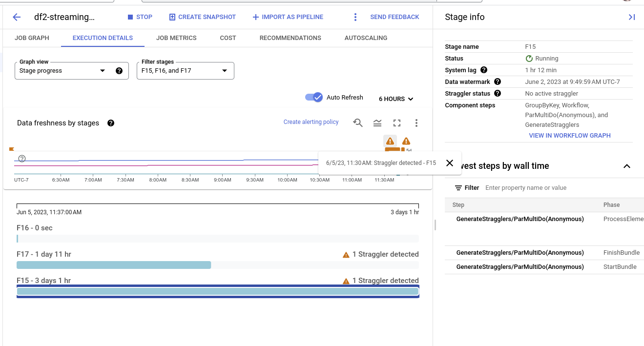The image size is (644, 346).
Task: Expand the 6 HOURS time range selector
Action: click(396, 99)
